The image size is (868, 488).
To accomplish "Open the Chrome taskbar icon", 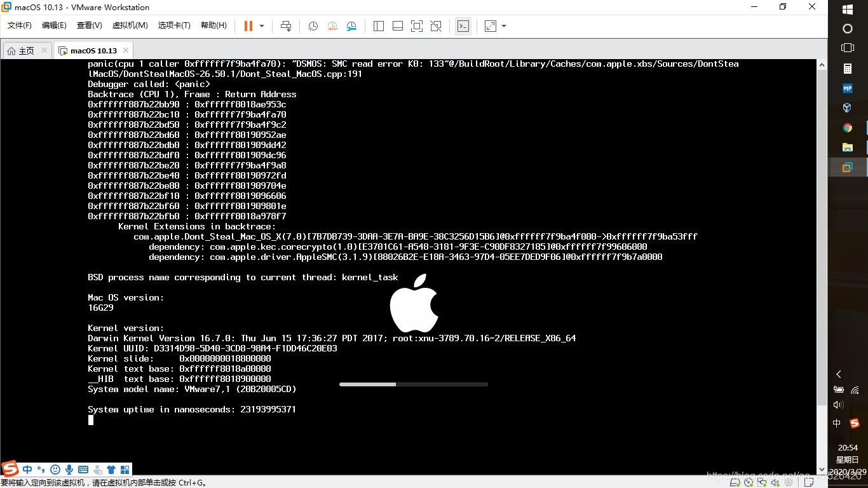I will coord(847,128).
